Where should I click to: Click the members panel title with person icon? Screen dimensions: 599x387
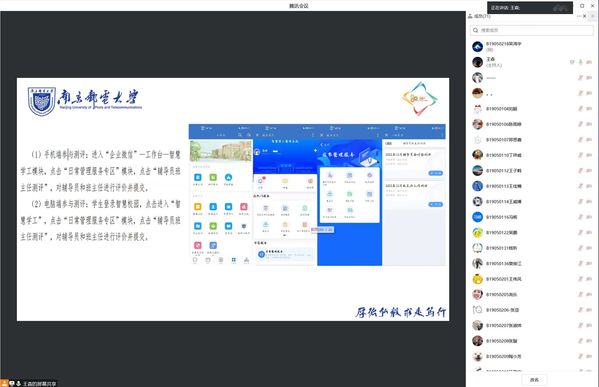tap(479, 16)
